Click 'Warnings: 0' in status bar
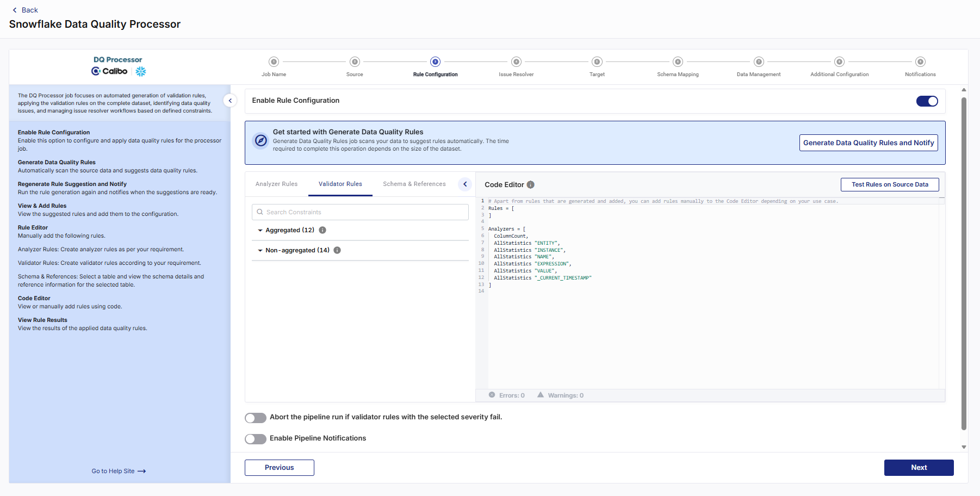Screen dimensions: 980x496 pos(566,395)
